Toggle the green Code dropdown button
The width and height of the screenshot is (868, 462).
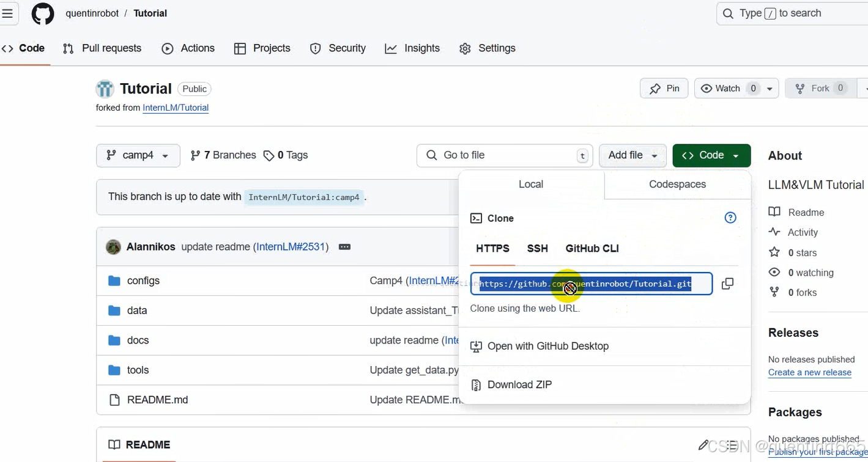[711, 155]
